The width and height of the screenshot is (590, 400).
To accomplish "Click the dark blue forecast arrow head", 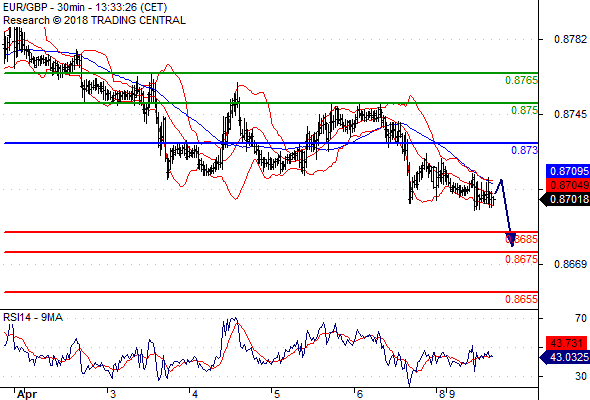I will tap(512, 239).
